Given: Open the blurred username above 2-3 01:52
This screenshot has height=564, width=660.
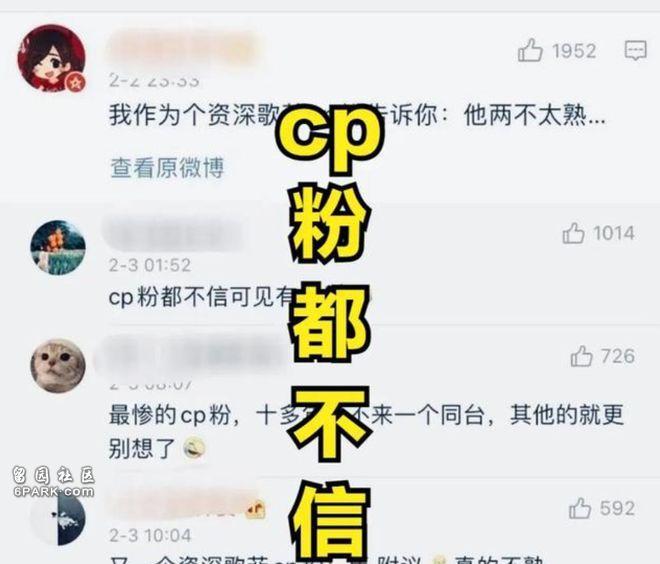Looking at the screenshot, I should click(x=173, y=236).
